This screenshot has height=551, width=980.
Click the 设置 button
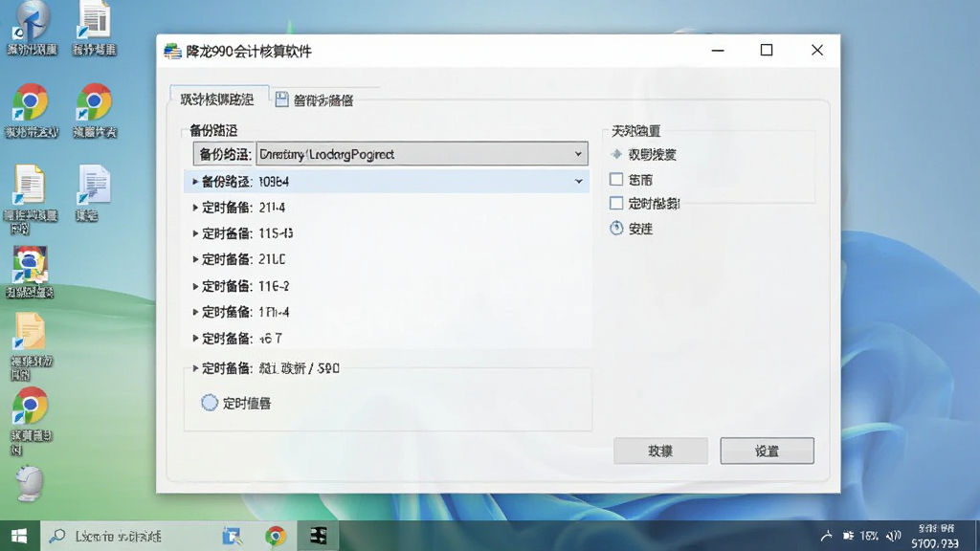[767, 452]
